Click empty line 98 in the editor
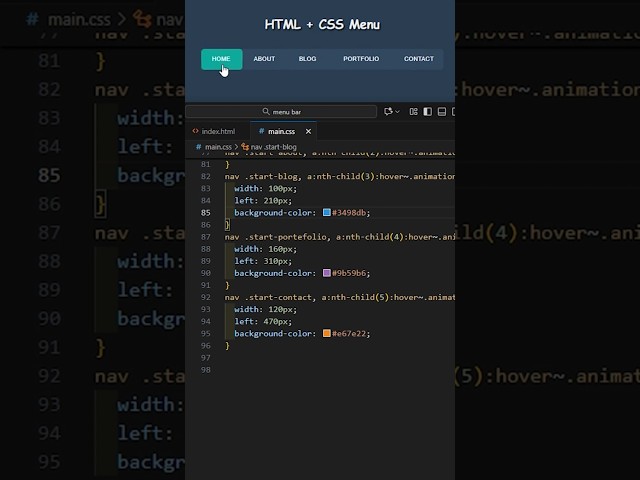Viewport: 640px width, 480px height. pos(339,370)
